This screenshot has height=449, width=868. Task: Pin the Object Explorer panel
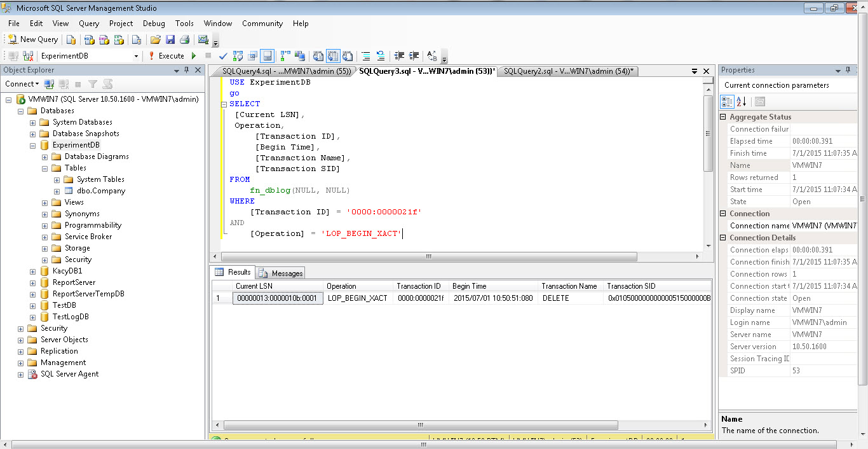(187, 70)
